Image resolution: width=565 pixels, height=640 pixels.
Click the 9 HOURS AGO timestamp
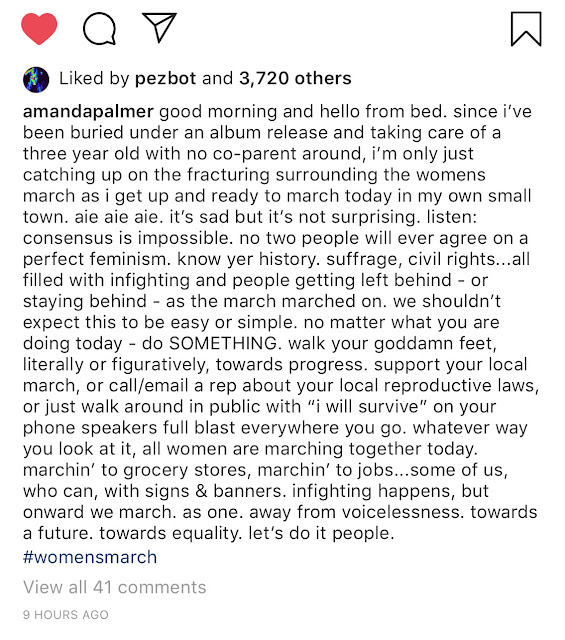pyautogui.click(x=66, y=615)
